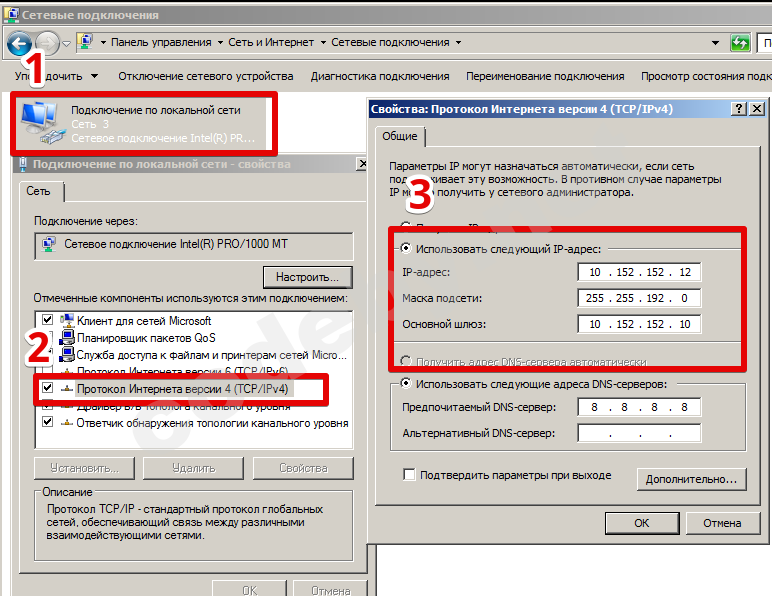Select Client for Microsoft Networks component icon
The width and height of the screenshot is (772, 596).
click(x=66, y=321)
